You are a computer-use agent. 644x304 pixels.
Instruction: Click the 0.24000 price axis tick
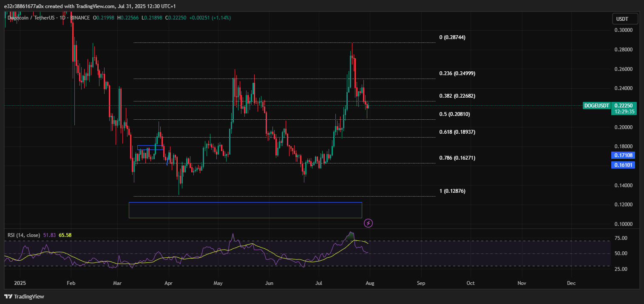[x=623, y=89]
